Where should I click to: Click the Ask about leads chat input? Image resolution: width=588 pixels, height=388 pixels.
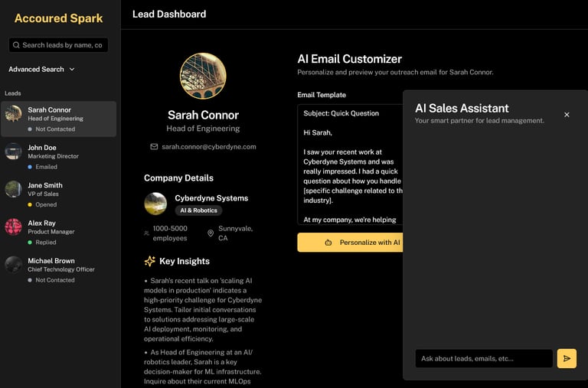tap(484, 358)
